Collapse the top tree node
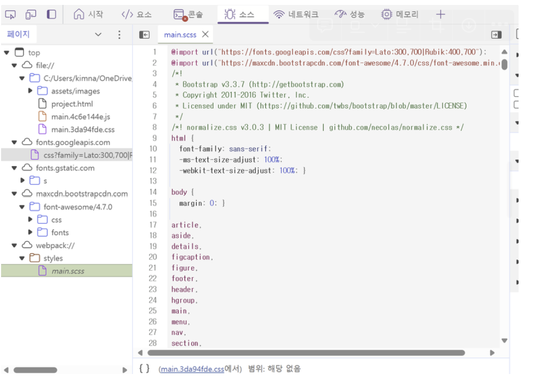 click(x=5, y=52)
